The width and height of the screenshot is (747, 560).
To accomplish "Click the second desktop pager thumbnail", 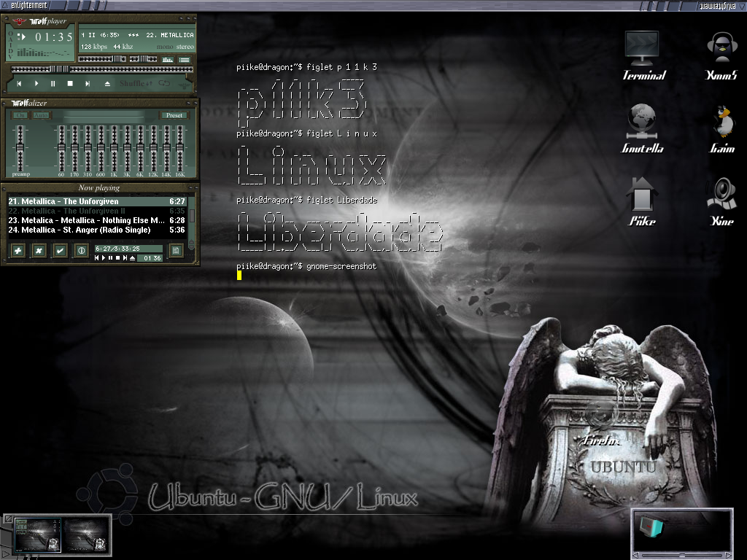I will click(86, 534).
